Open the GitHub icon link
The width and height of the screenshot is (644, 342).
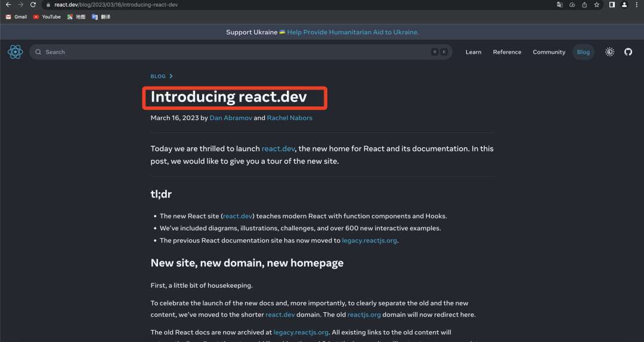pyautogui.click(x=628, y=52)
